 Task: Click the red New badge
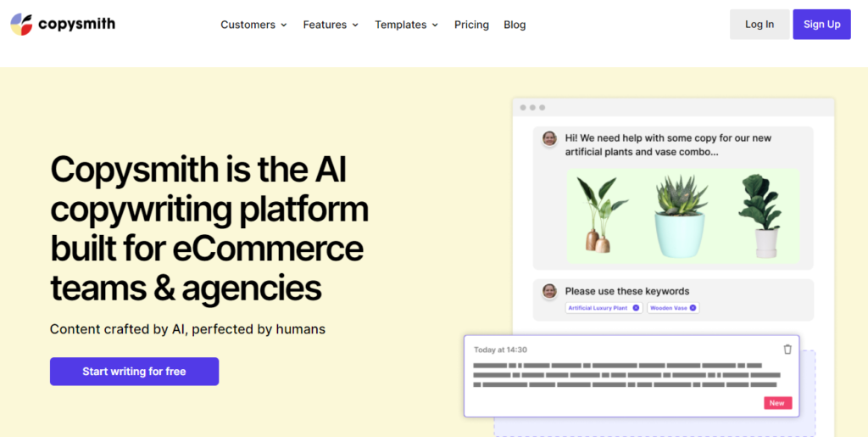coord(777,403)
